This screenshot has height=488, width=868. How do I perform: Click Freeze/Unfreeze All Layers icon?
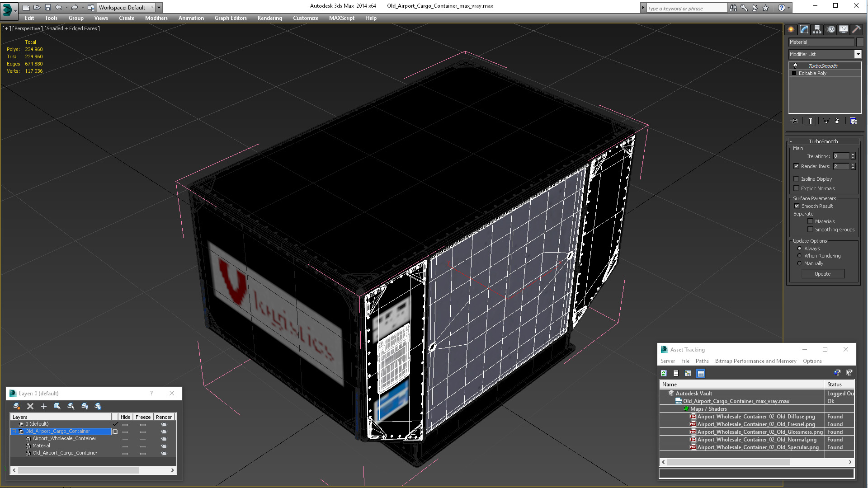(98, 406)
